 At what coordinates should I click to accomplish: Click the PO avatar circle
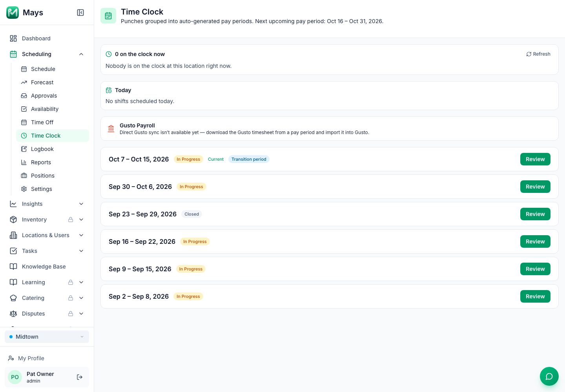point(15,377)
